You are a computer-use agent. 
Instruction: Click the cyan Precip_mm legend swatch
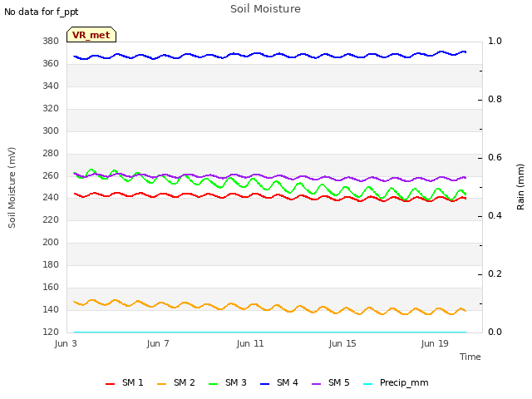pyautogui.click(x=367, y=384)
